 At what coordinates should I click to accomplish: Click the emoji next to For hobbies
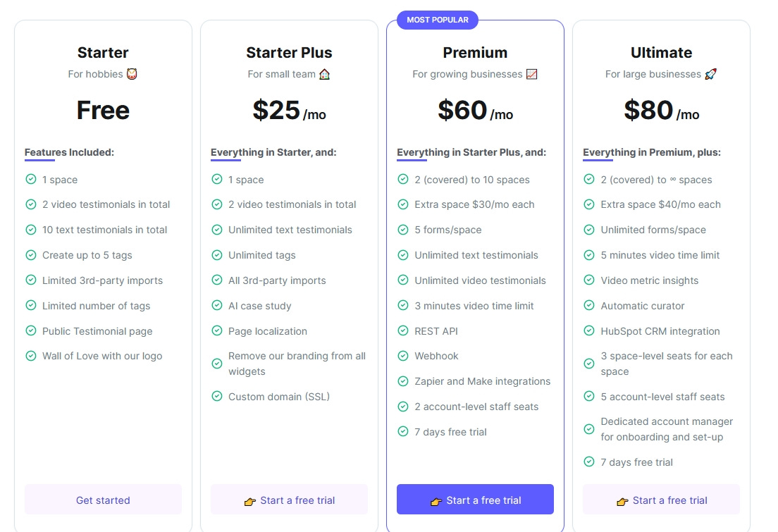pyautogui.click(x=132, y=74)
